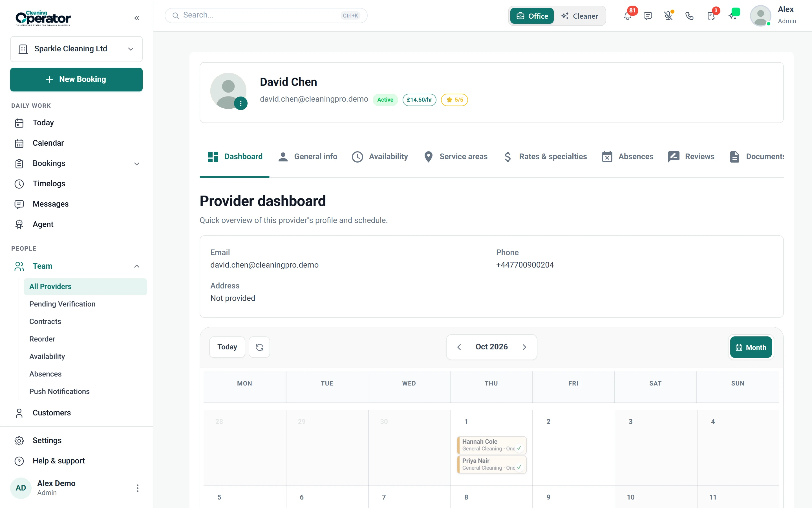This screenshot has height=508, width=812.
Task: Click the muted microphone icon
Action: coord(668,16)
